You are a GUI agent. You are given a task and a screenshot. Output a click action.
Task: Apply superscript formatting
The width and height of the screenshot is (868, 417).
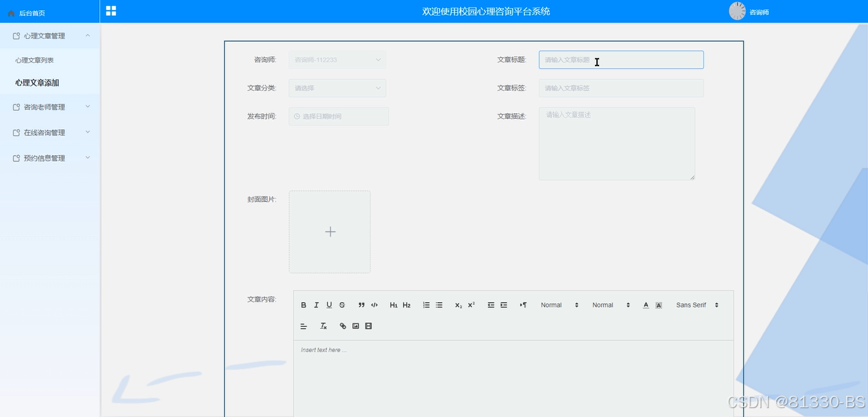pos(471,305)
